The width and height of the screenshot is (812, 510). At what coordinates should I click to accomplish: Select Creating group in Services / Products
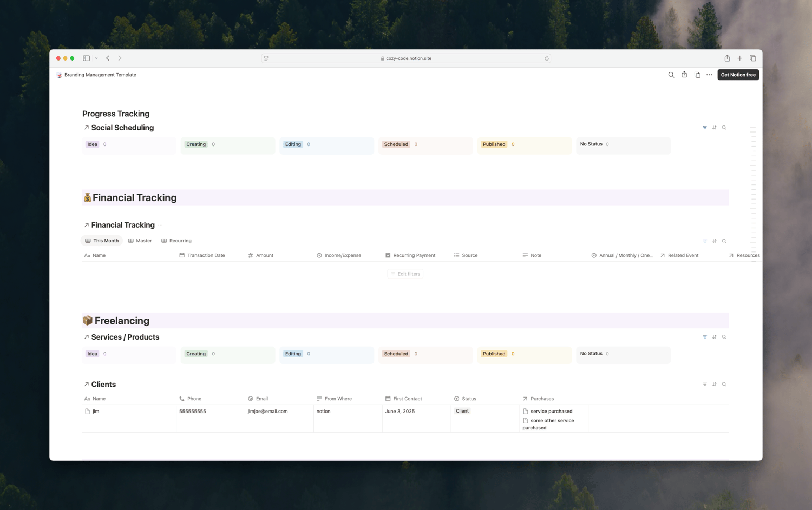pyautogui.click(x=196, y=354)
